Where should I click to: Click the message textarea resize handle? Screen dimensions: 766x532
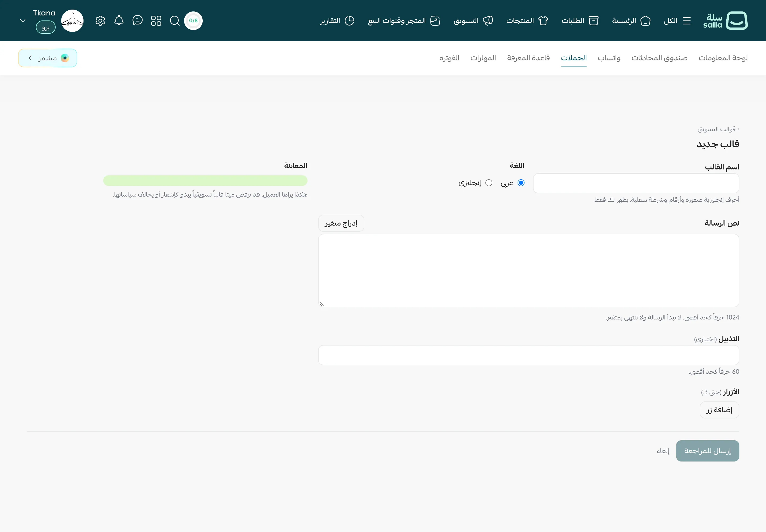click(321, 304)
